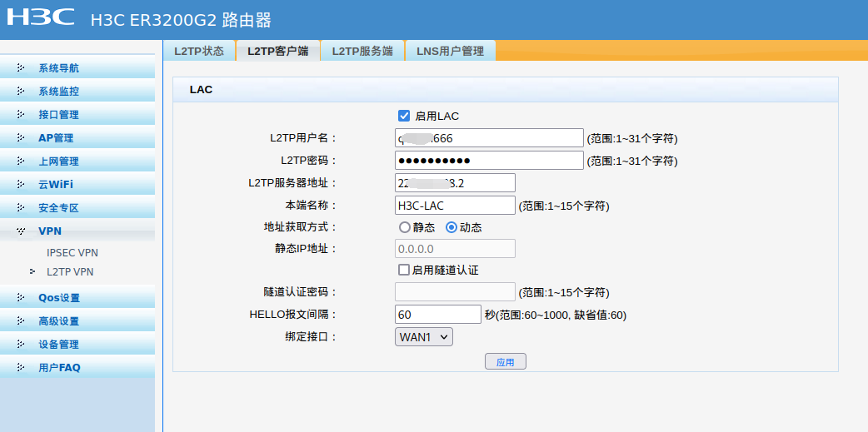Image resolution: width=868 pixels, height=432 pixels.
Task: Expand the Qos设置 menu section
Action: click(77, 298)
